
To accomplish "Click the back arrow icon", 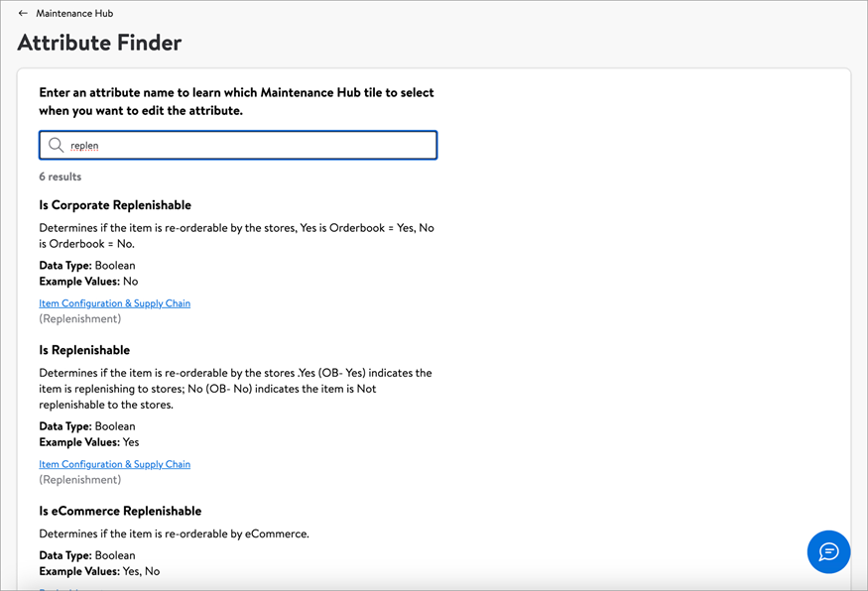I will 23,14.
